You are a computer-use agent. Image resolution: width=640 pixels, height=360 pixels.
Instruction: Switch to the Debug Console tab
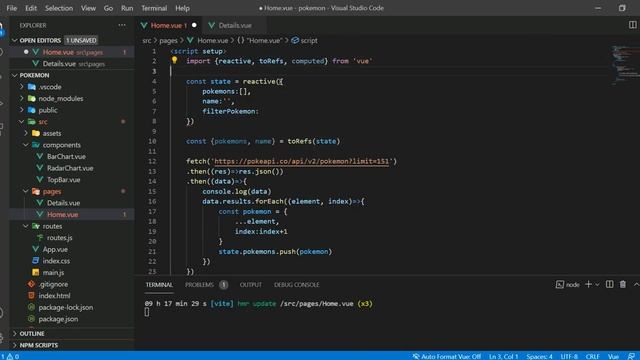click(296, 285)
